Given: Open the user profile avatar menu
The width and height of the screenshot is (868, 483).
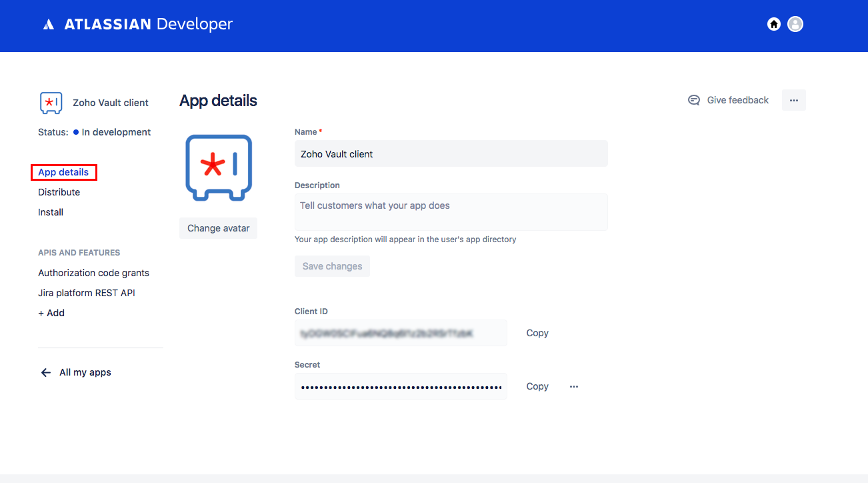Looking at the screenshot, I should pyautogui.click(x=795, y=24).
